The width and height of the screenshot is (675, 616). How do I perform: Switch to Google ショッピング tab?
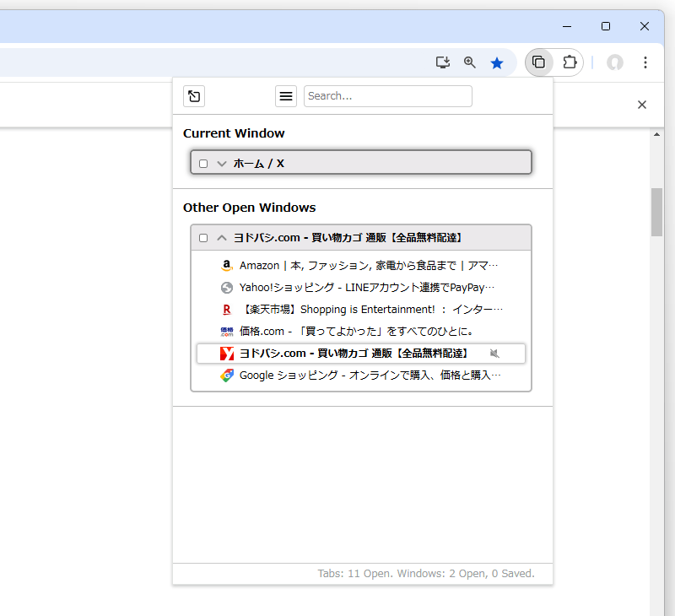[361, 376]
